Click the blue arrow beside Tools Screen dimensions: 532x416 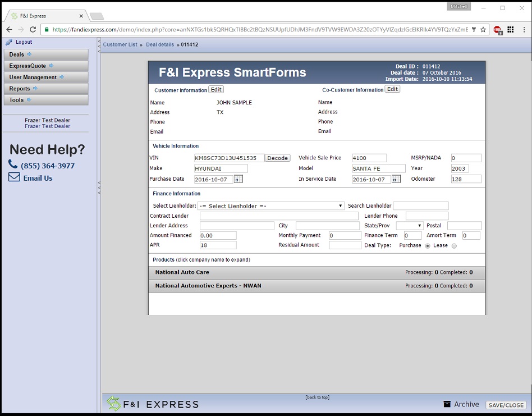[29, 100]
